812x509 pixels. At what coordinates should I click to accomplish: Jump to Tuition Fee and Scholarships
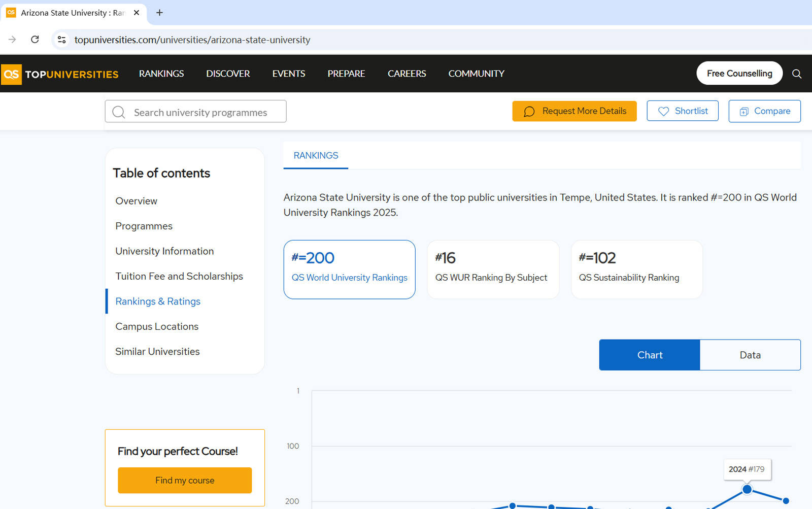pyautogui.click(x=179, y=276)
